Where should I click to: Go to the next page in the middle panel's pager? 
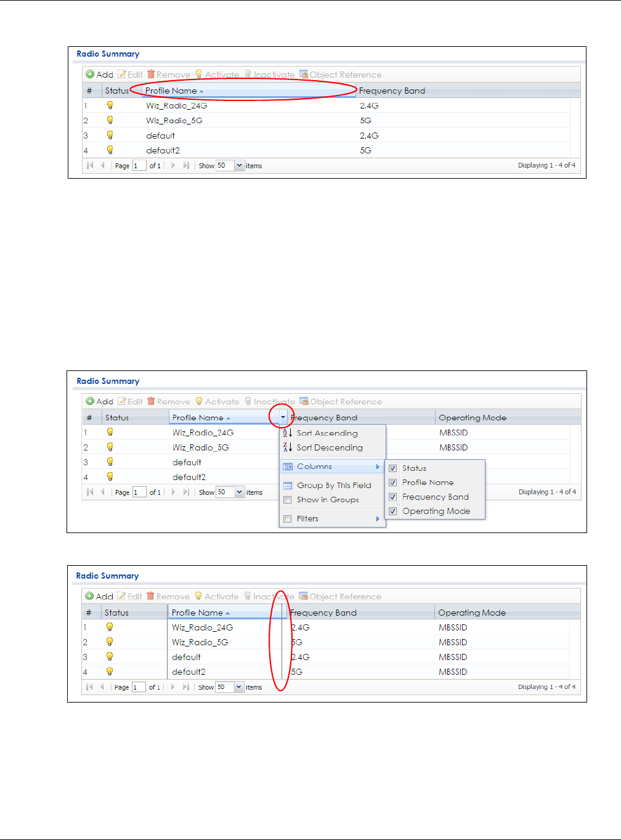[174, 492]
